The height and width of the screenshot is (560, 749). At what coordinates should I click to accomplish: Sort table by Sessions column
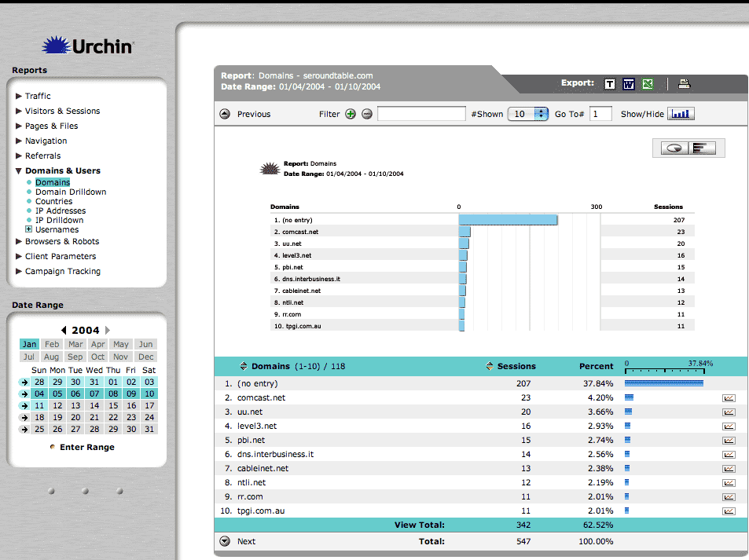tap(490, 366)
